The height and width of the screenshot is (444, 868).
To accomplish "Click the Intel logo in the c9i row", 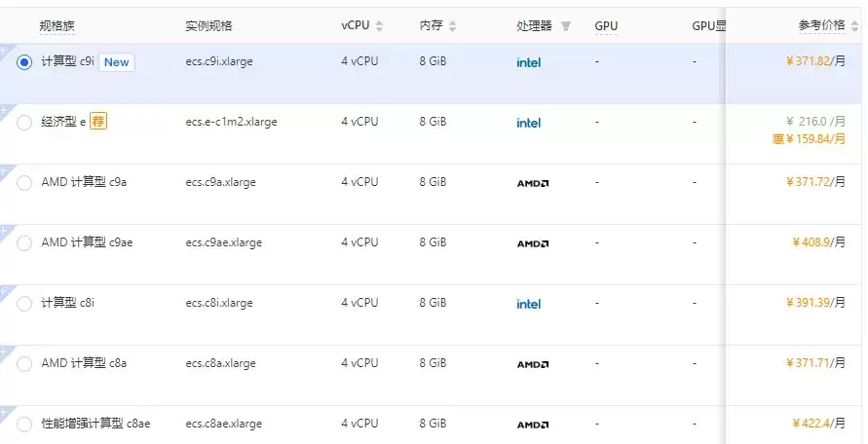I will click(528, 62).
